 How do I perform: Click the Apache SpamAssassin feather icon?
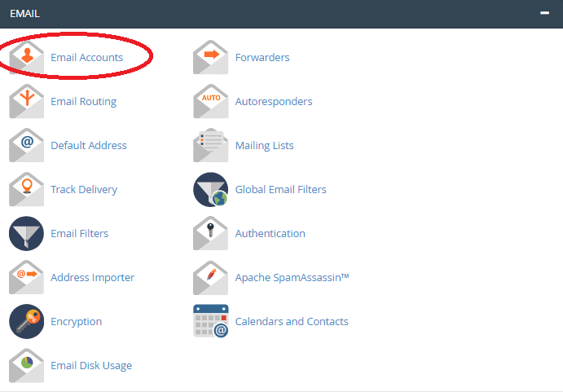(211, 277)
